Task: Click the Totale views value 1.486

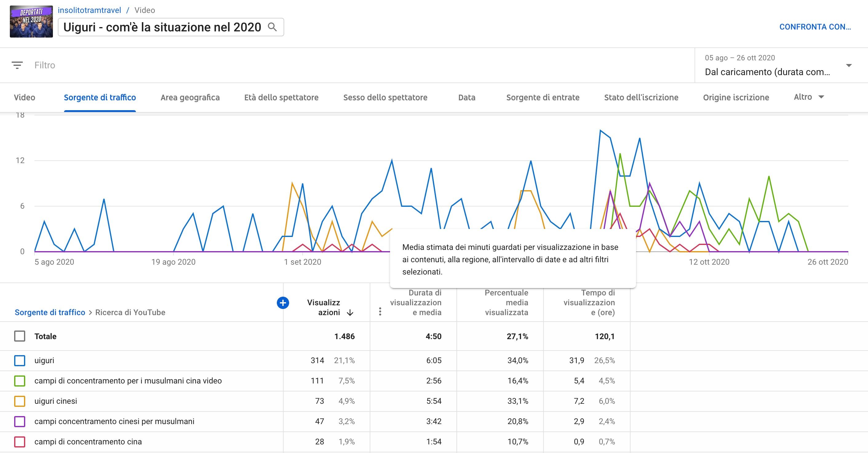Action: [x=344, y=336]
